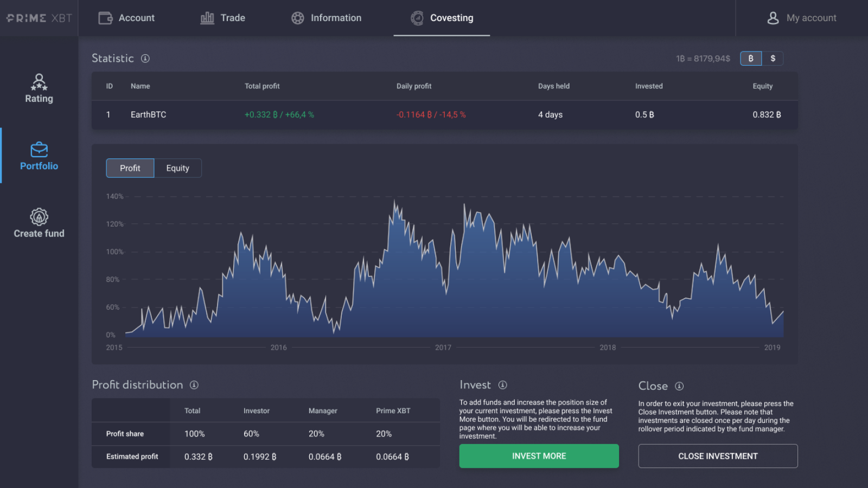Screen dimensions: 868x488
Task: Click the Account wallet icon
Action: [105, 18]
